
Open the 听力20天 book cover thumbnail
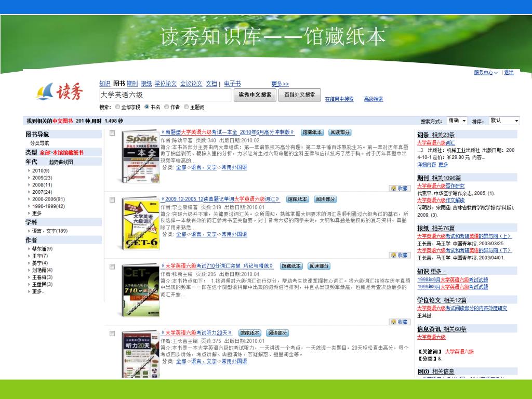click(141, 354)
